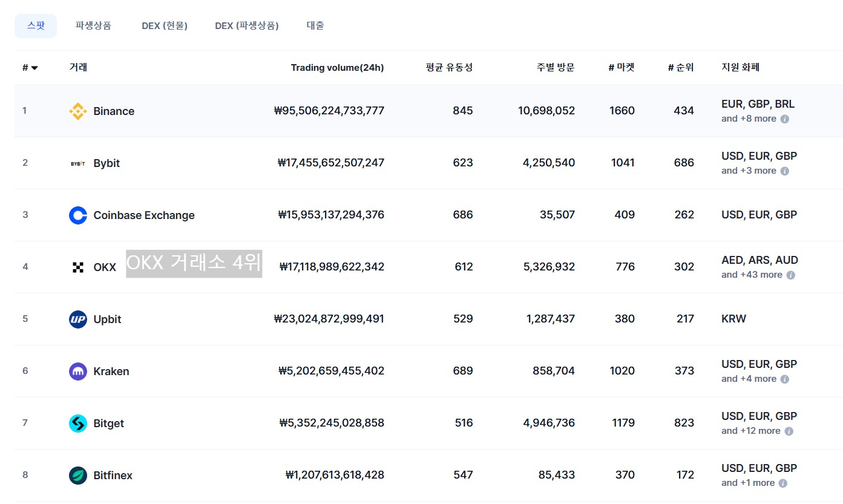Click Binance market count 1660
Screen dimensions: 843x504
click(622, 111)
